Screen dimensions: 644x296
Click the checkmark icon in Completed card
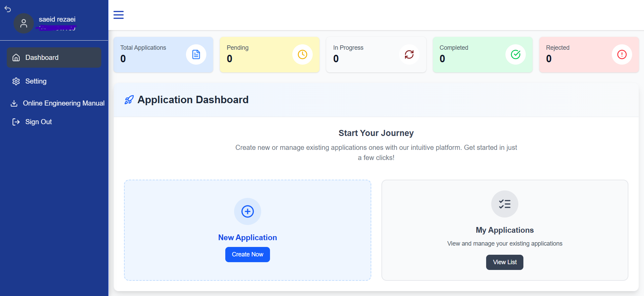(x=516, y=54)
